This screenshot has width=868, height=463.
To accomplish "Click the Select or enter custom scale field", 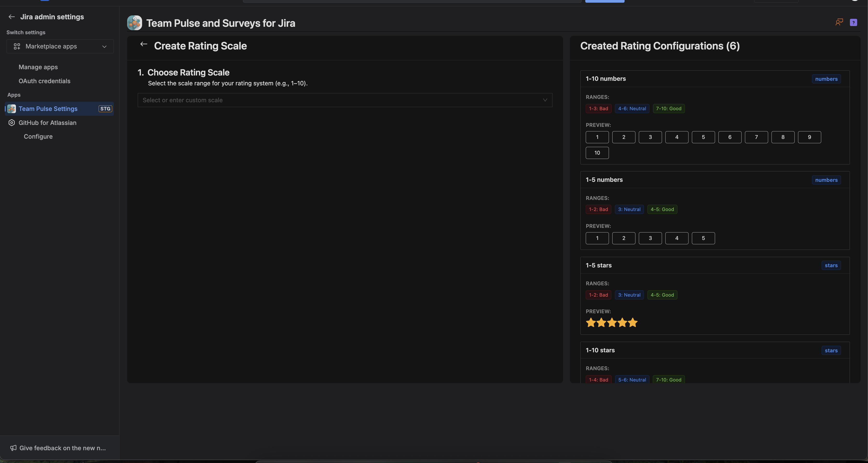I will [337, 100].
